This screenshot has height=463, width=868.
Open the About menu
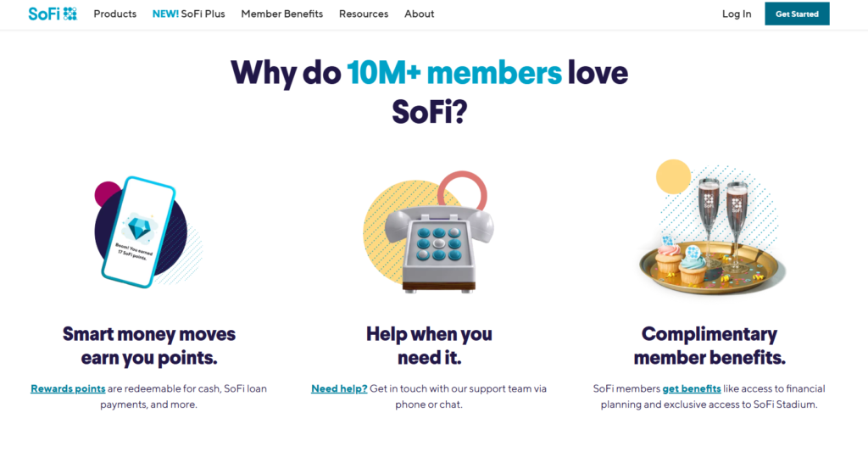point(419,14)
